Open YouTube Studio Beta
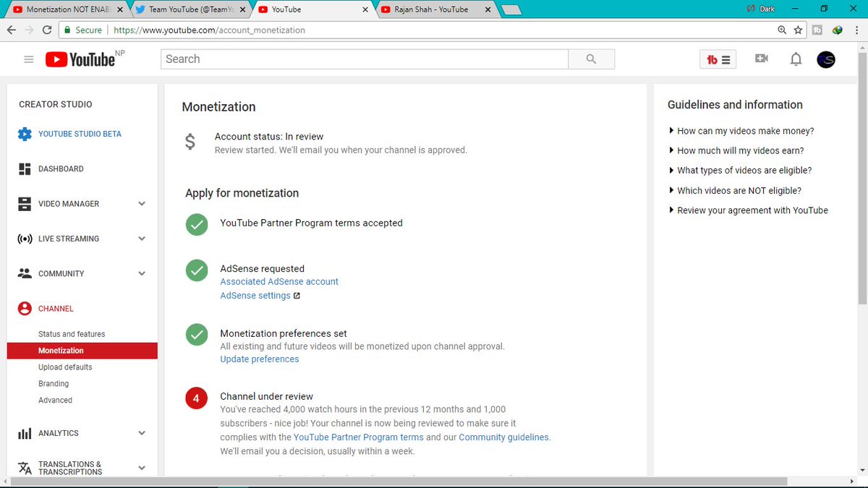 (80, 134)
